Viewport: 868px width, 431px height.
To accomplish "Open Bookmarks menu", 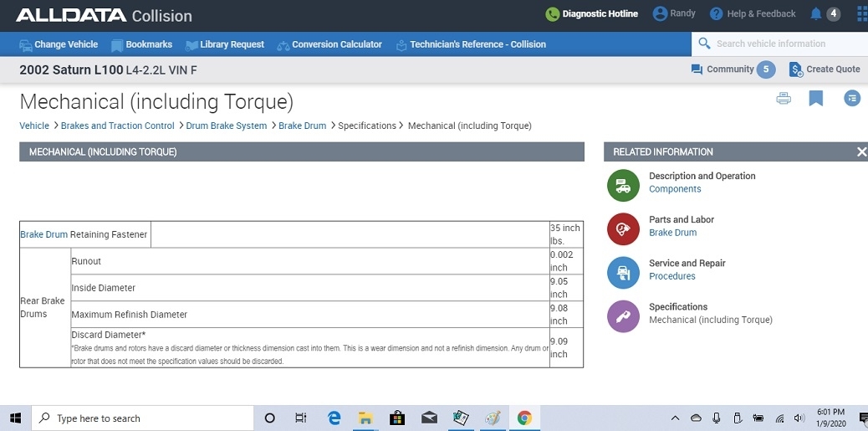I will tap(141, 44).
